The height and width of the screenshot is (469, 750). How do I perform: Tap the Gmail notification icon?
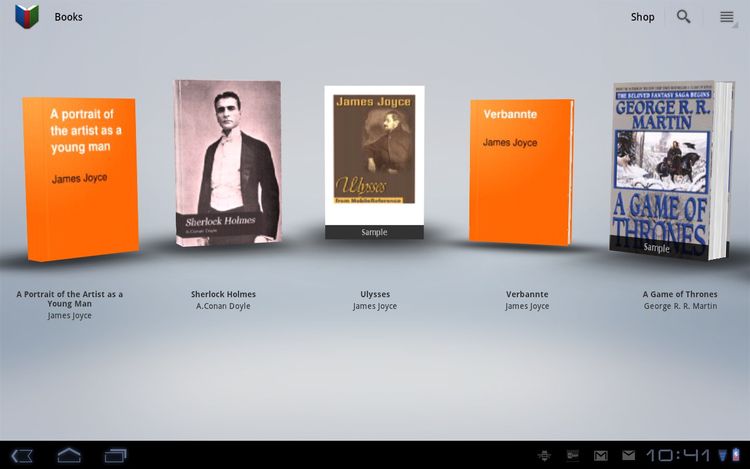(x=600, y=456)
